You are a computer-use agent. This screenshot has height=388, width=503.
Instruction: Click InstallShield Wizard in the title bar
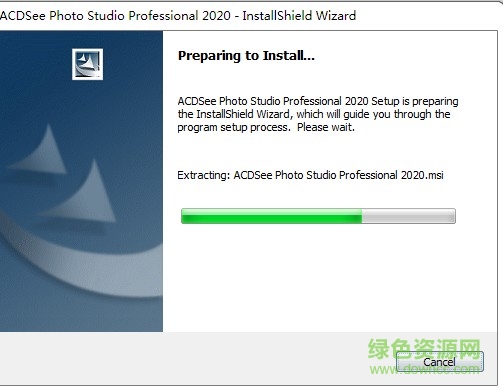coord(299,16)
